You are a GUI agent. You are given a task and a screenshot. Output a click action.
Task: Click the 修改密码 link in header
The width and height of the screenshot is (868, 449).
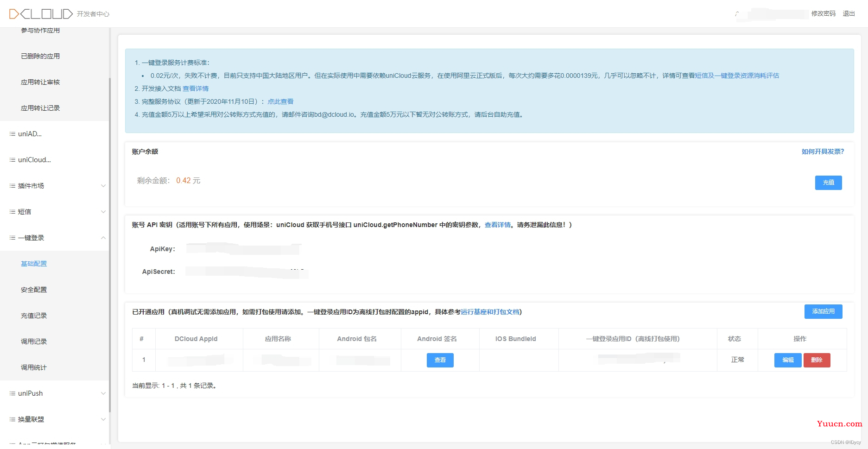coord(824,14)
